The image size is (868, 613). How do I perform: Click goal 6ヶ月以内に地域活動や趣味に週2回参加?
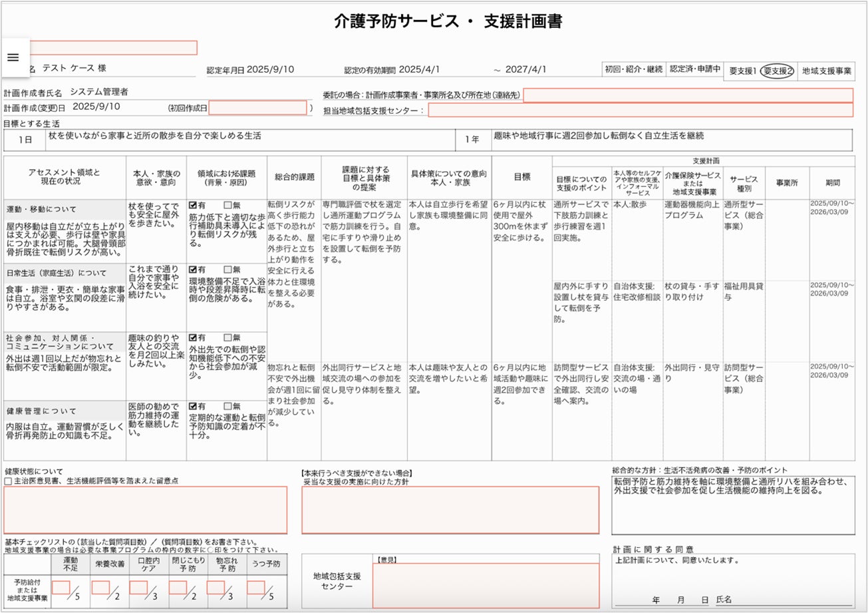coord(520,384)
